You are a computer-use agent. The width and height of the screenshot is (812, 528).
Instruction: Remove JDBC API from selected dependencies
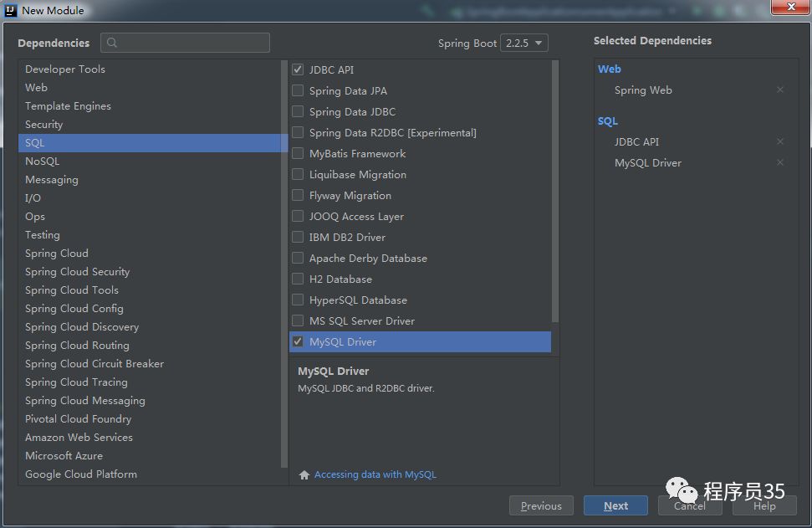pos(780,141)
